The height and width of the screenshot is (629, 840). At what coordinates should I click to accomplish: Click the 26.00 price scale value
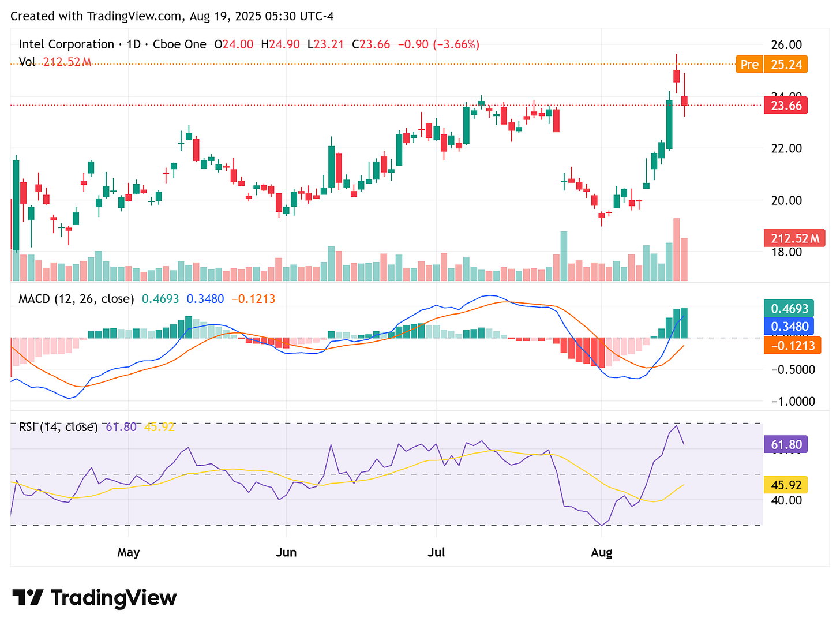pos(788,44)
